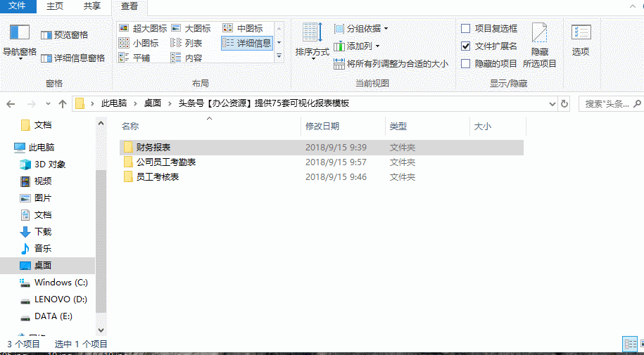Switch layout to 大图标
The width and height of the screenshot is (644, 355).
(191, 28)
